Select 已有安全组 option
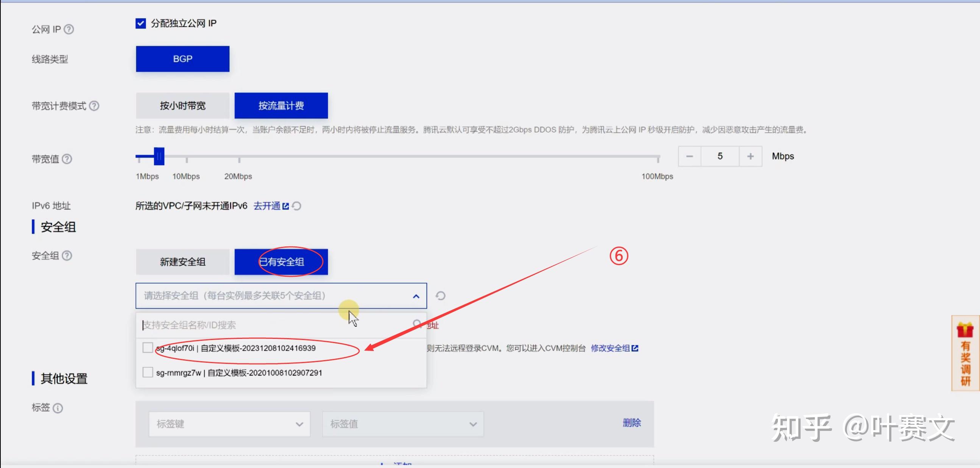 pos(281,262)
